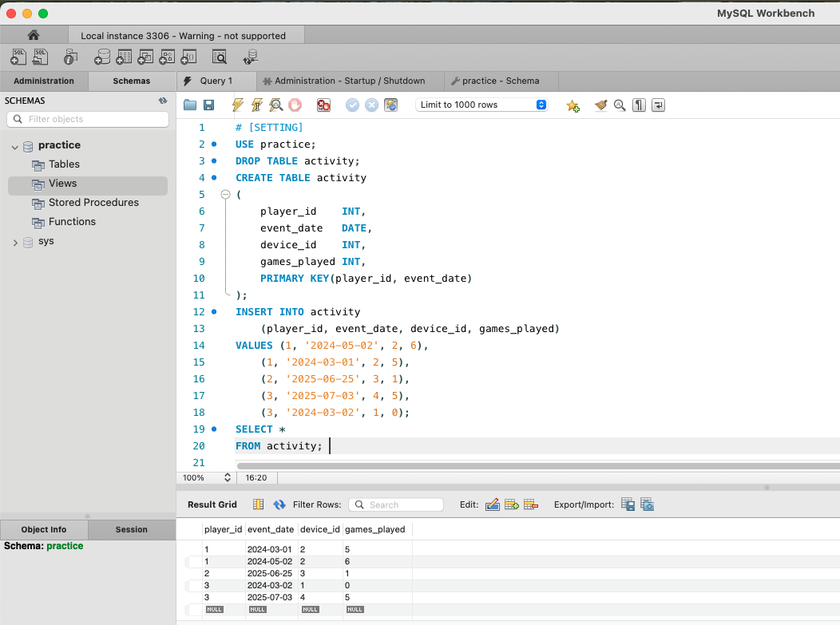Viewport: 840px width, 625px height.
Task: Click the Beautify query broom icon
Action: point(601,105)
